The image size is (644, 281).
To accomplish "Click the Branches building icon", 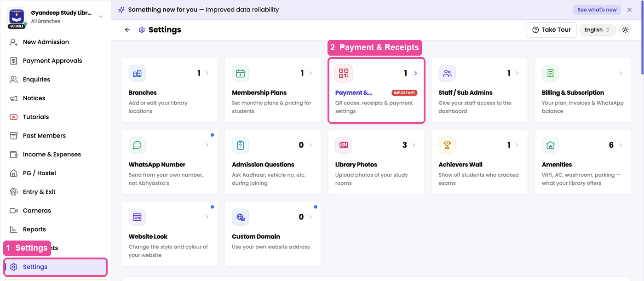I will [x=137, y=73].
